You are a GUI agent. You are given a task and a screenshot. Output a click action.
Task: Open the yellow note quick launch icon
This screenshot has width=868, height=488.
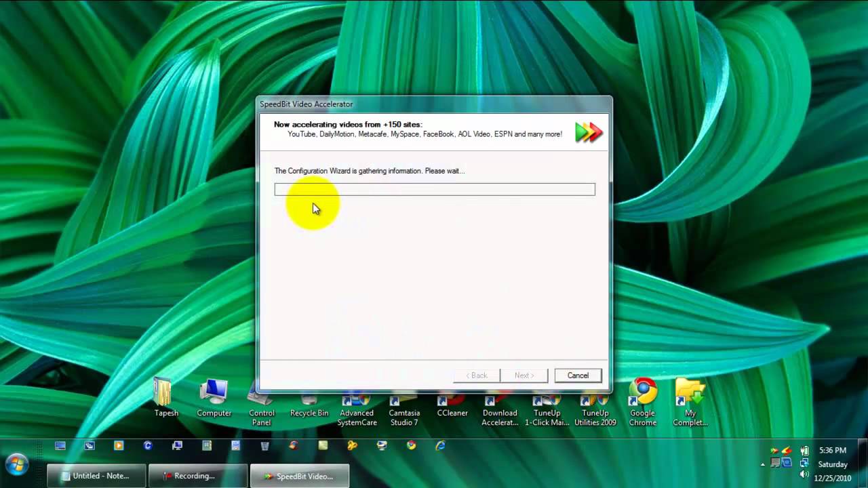click(323, 445)
